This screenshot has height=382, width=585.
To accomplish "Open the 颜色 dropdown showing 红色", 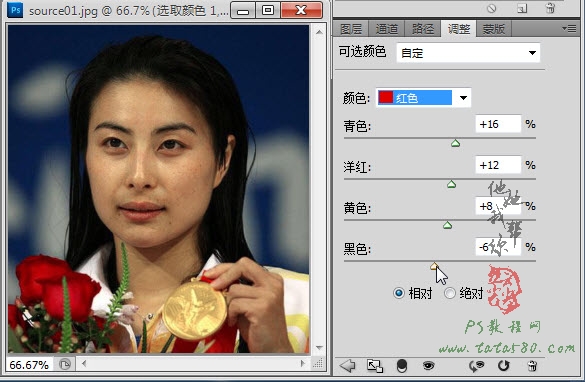I will pyautogui.click(x=423, y=98).
